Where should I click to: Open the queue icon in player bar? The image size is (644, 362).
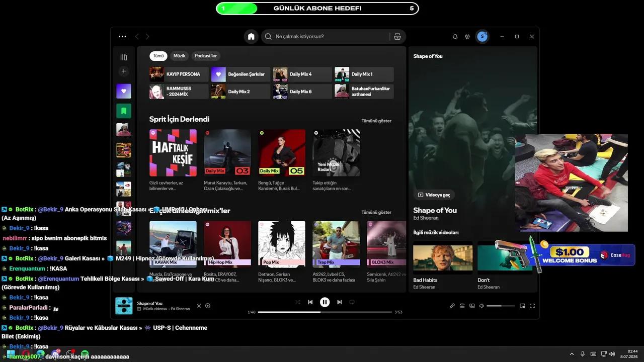click(x=462, y=306)
